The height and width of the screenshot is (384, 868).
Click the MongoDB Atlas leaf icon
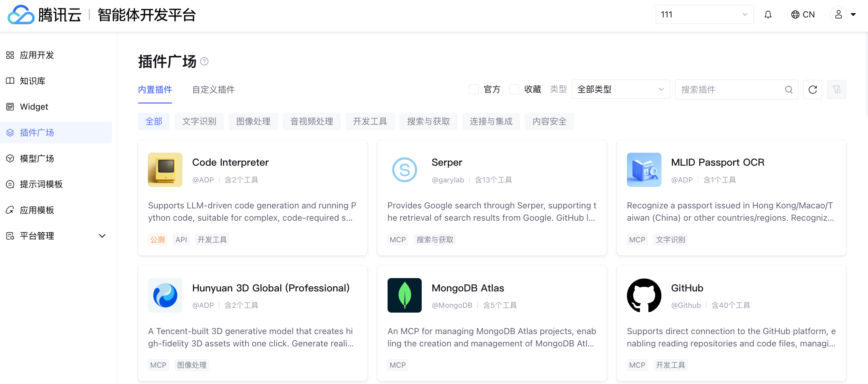click(x=404, y=295)
